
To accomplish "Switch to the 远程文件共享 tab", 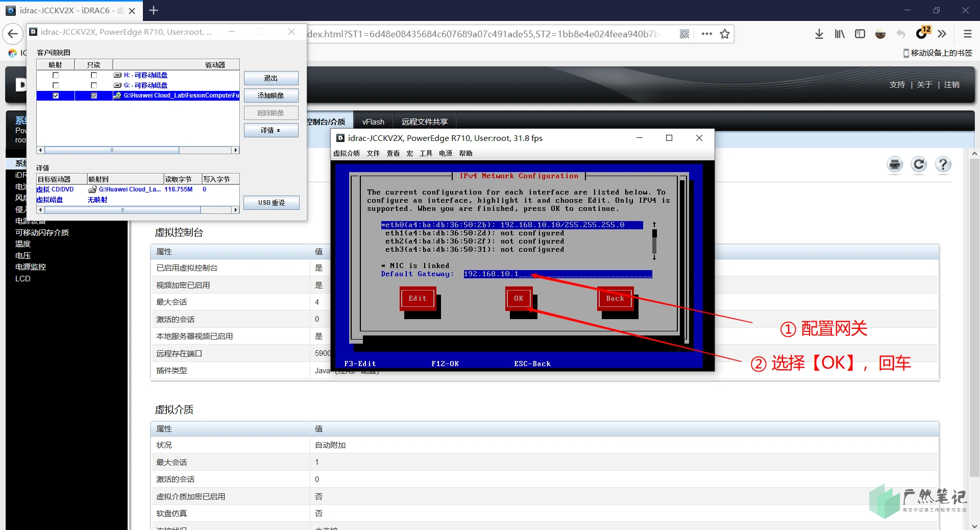I will point(425,122).
